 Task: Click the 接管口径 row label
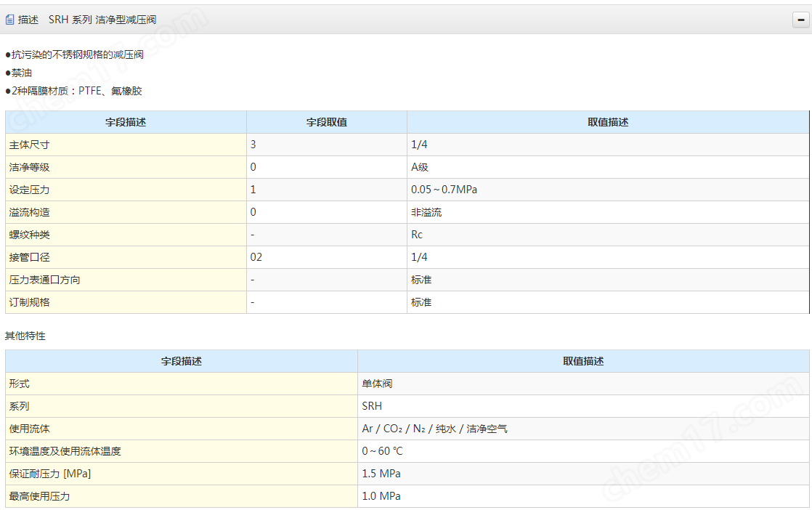click(x=30, y=257)
